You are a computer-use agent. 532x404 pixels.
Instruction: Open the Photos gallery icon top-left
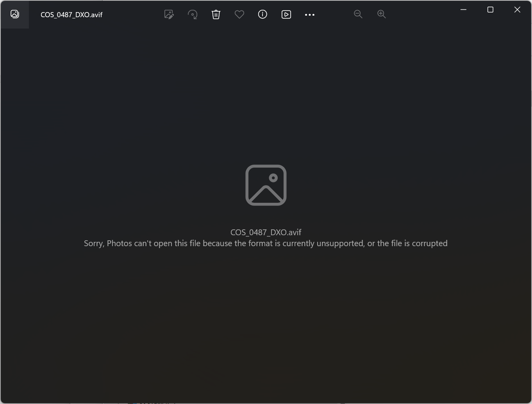[14, 14]
